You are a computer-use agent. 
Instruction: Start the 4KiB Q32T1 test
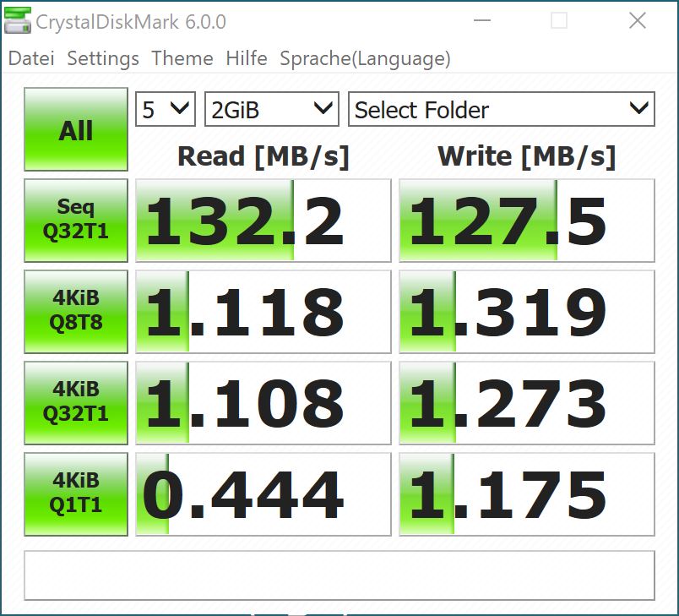pos(76,403)
